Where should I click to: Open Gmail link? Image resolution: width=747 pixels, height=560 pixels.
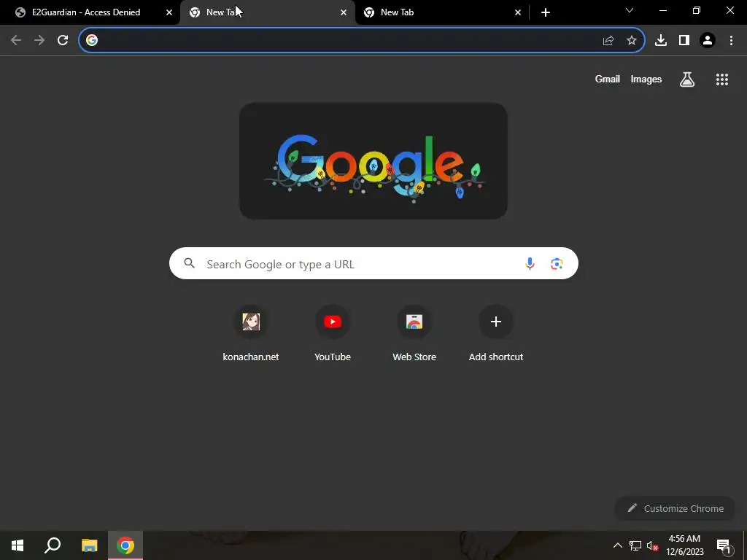[x=608, y=79]
